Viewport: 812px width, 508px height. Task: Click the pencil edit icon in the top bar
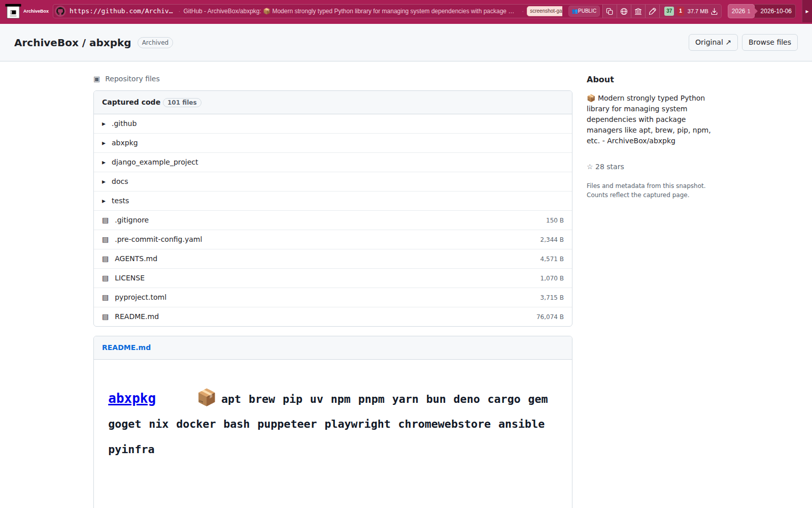(x=653, y=11)
